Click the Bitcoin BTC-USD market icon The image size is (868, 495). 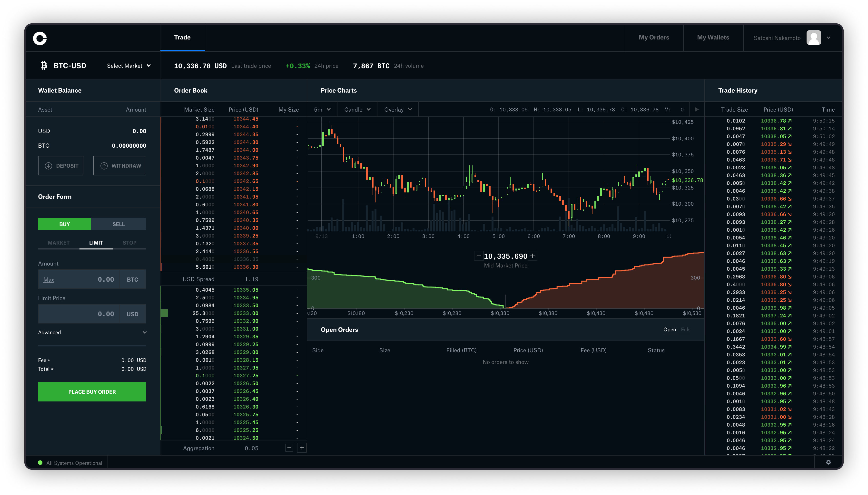click(42, 66)
